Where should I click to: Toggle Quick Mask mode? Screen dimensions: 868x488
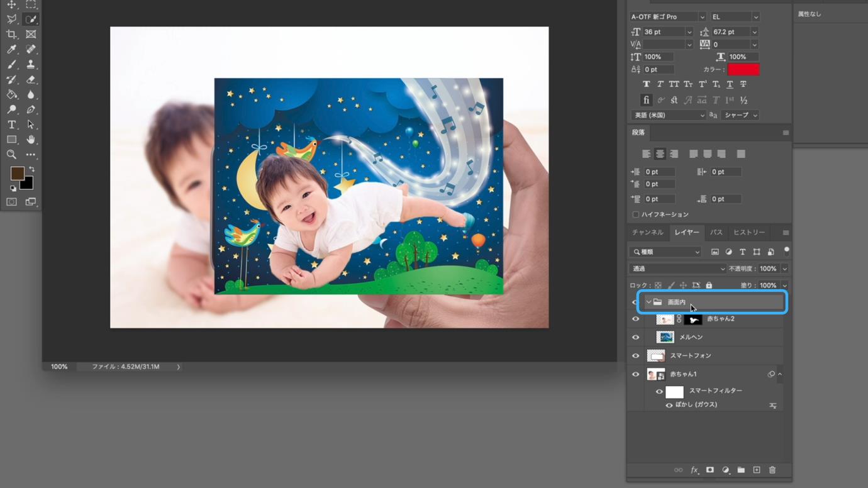(11, 202)
